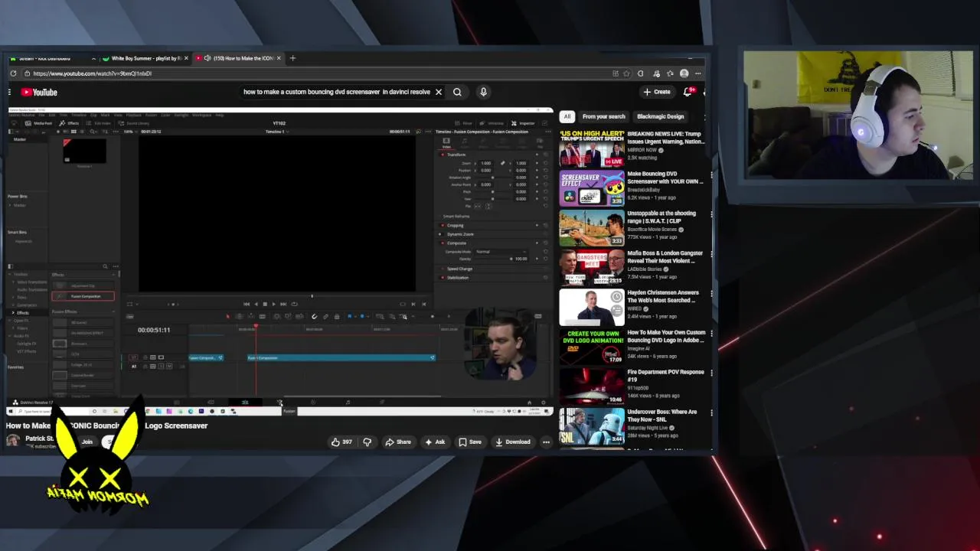Click the Opacity slider in Composite section
Viewport: 980px width, 551px height.
click(x=495, y=259)
